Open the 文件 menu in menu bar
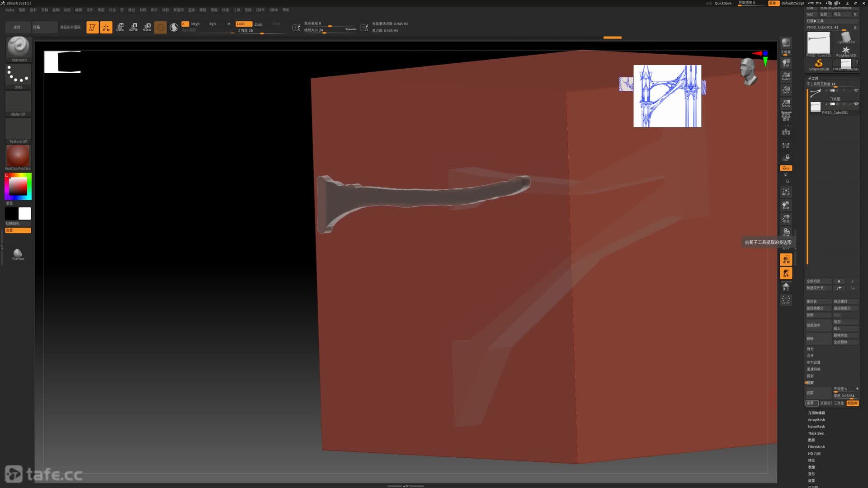The height and width of the screenshot is (488, 868). (90, 10)
